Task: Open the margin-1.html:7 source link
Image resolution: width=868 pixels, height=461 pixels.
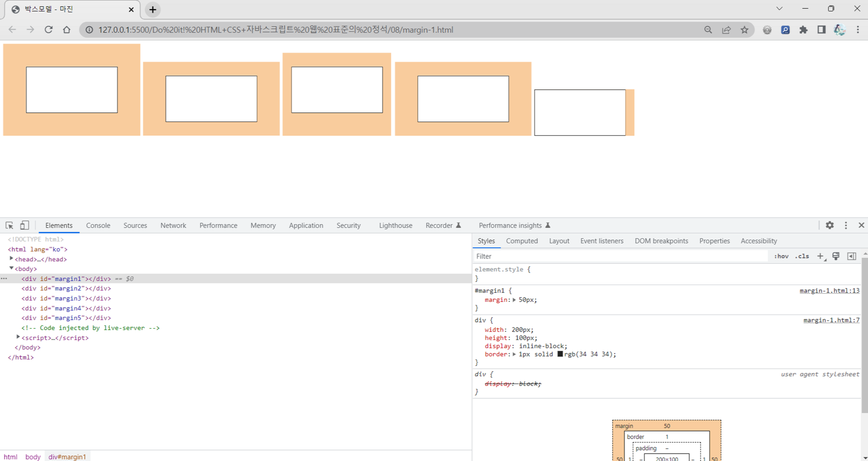Action: coord(831,320)
